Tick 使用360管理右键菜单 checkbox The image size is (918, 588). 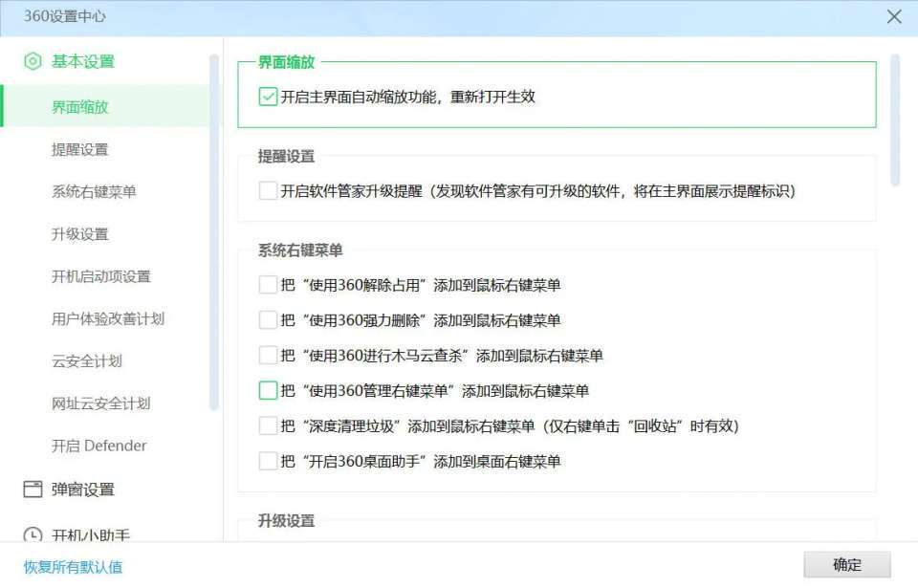pyautogui.click(x=268, y=390)
